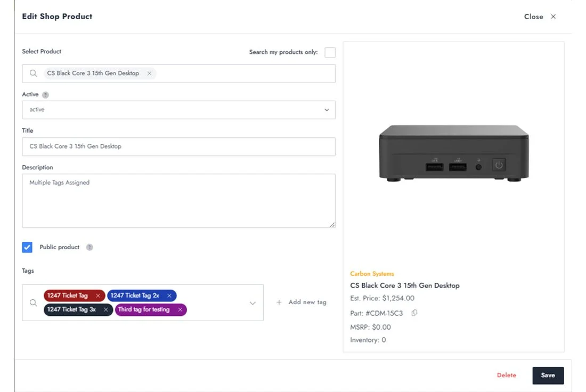586x392 pixels.
Task: Click the Est. Price: $1,254.00 text
Action: pos(382,298)
